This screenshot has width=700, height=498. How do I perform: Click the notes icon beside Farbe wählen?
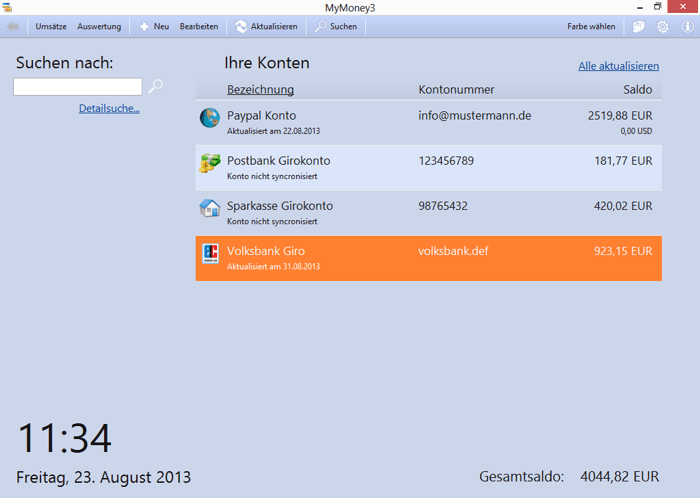coord(639,26)
